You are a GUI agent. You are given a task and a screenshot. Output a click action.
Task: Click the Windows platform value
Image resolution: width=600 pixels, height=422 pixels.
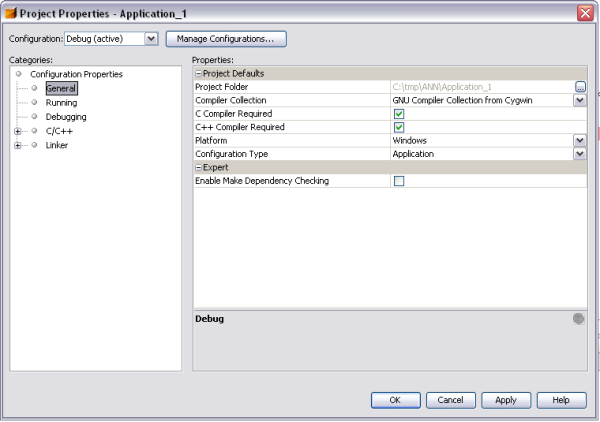click(409, 140)
